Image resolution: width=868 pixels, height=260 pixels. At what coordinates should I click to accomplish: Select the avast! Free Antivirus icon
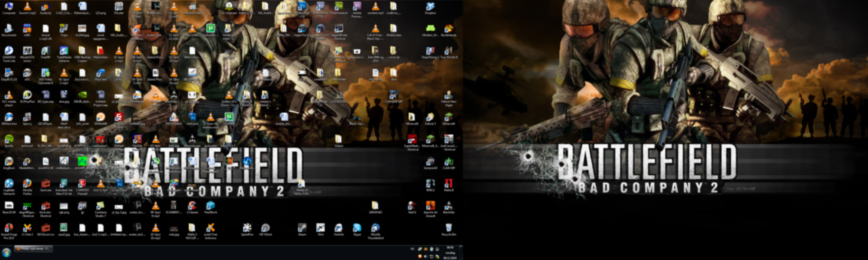[210, 231]
